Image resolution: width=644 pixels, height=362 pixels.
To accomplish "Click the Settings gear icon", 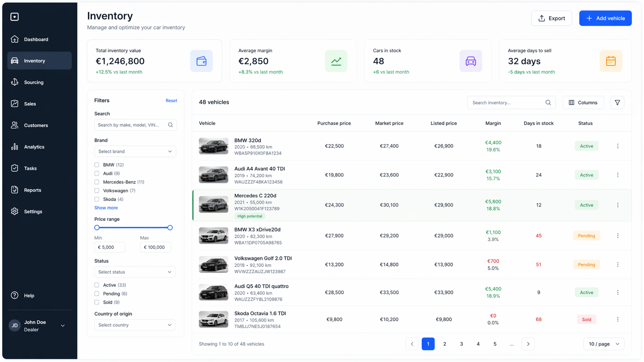I will click(x=15, y=211).
